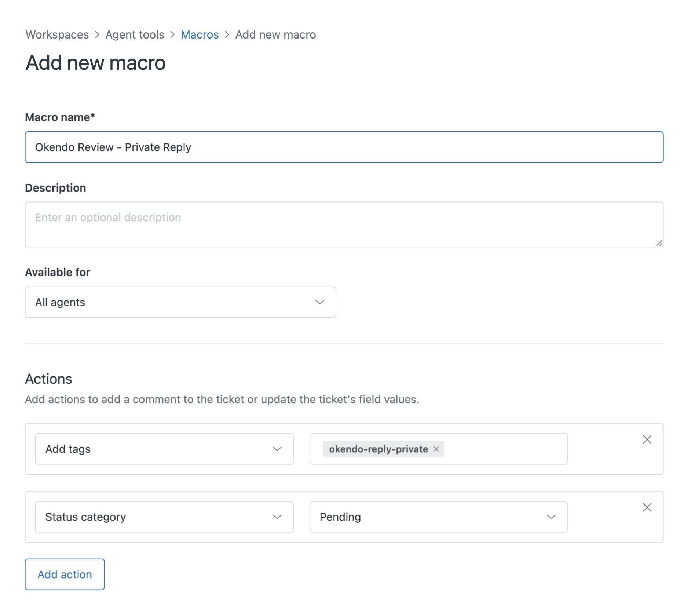Focus the Macro name input field
Image resolution: width=691 pixels, height=616 pixels.
(344, 147)
